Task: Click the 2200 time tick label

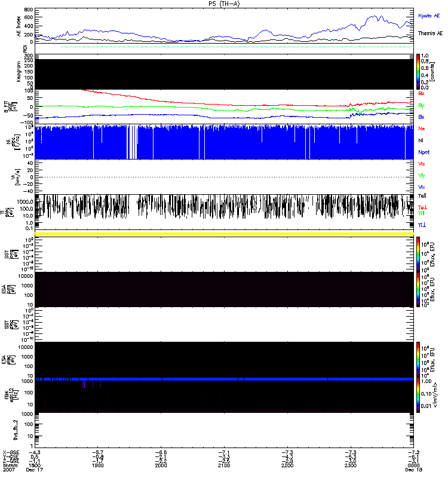Action: pos(287,465)
